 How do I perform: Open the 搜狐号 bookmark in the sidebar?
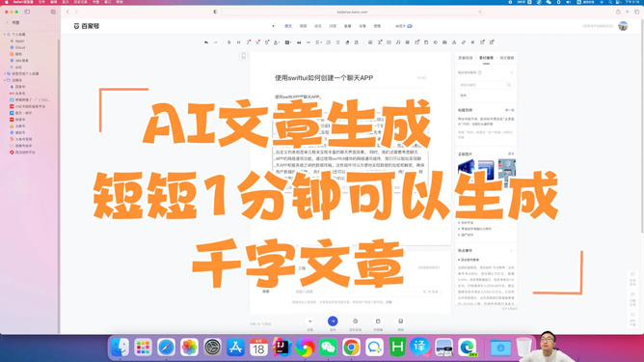coord(20,132)
